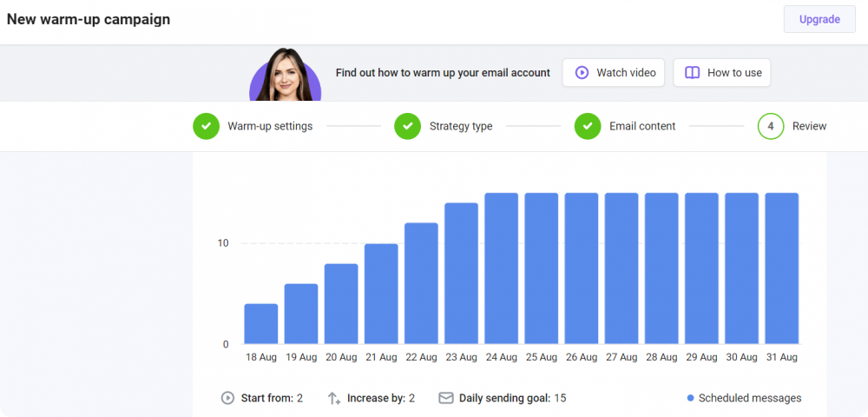Open the Watch video tutorial
This screenshot has width=868, height=417.
(614, 73)
